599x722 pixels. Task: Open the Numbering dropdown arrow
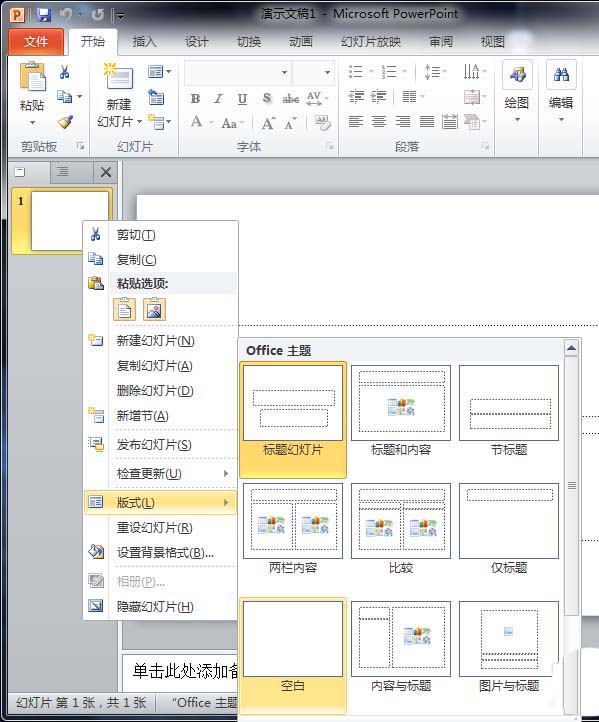click(404, 72)
